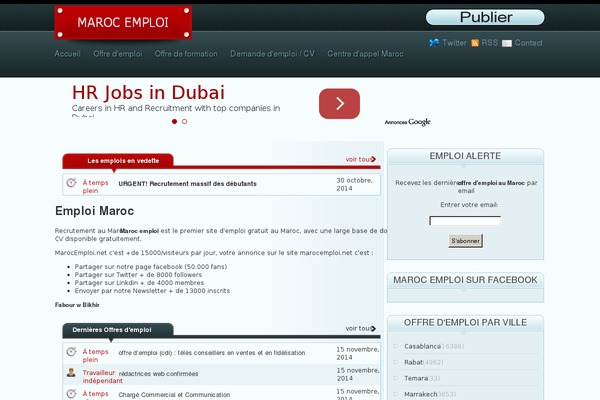Open Offre de formation menu
Image resolution: width=600 pixels, height=400 pixels.
click(x=186, y=54)
